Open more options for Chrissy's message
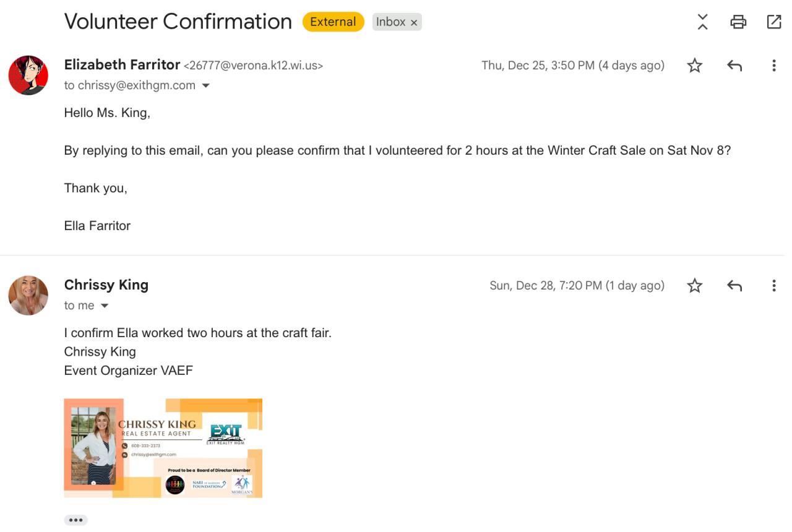Screen dimensions: 792x532 (773, 286)
